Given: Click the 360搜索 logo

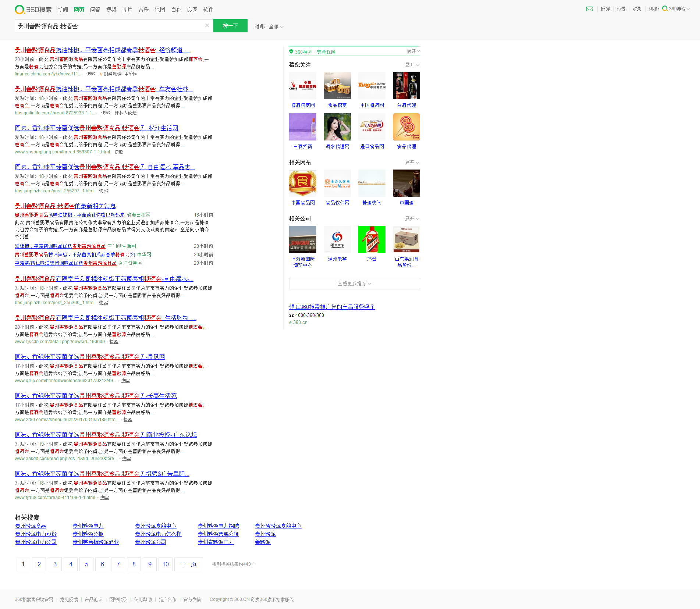Looking at the screenshot, I should tap(33, 10).
